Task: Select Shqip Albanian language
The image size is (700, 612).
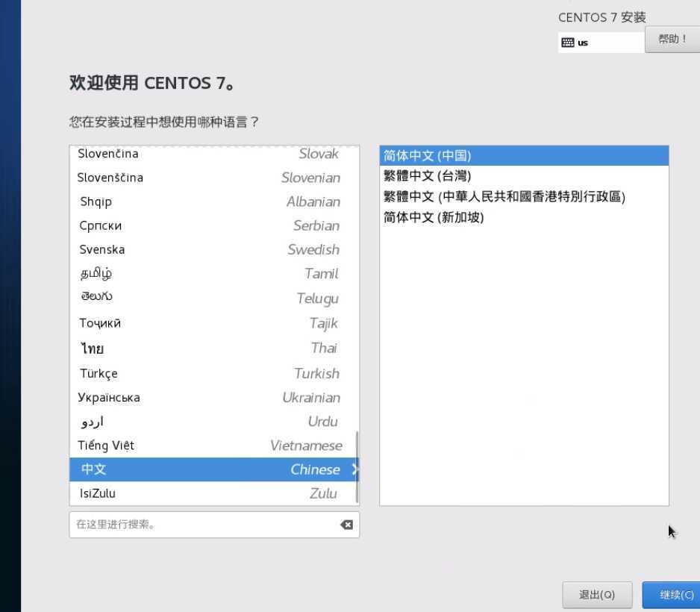Action: 214,202
